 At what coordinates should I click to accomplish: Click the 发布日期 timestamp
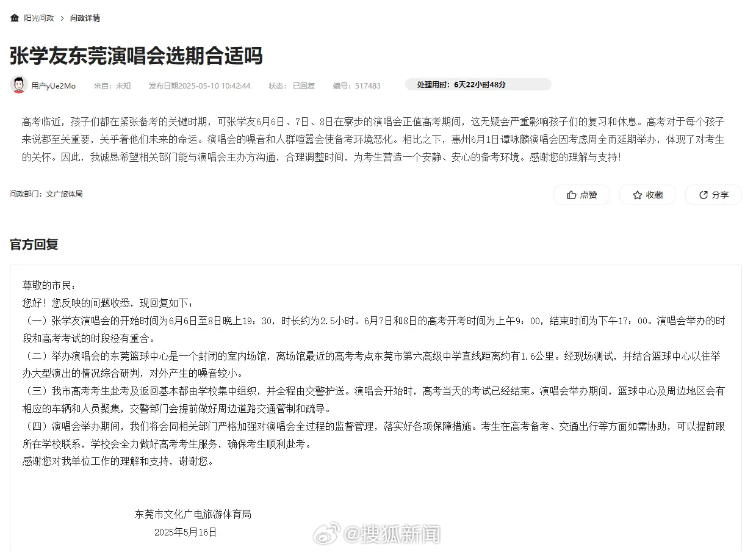click(200, 86)
